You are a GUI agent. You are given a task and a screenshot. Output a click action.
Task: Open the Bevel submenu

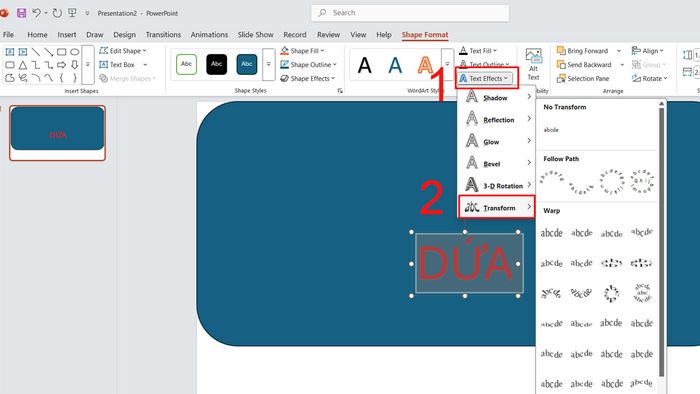coord(496,163)
